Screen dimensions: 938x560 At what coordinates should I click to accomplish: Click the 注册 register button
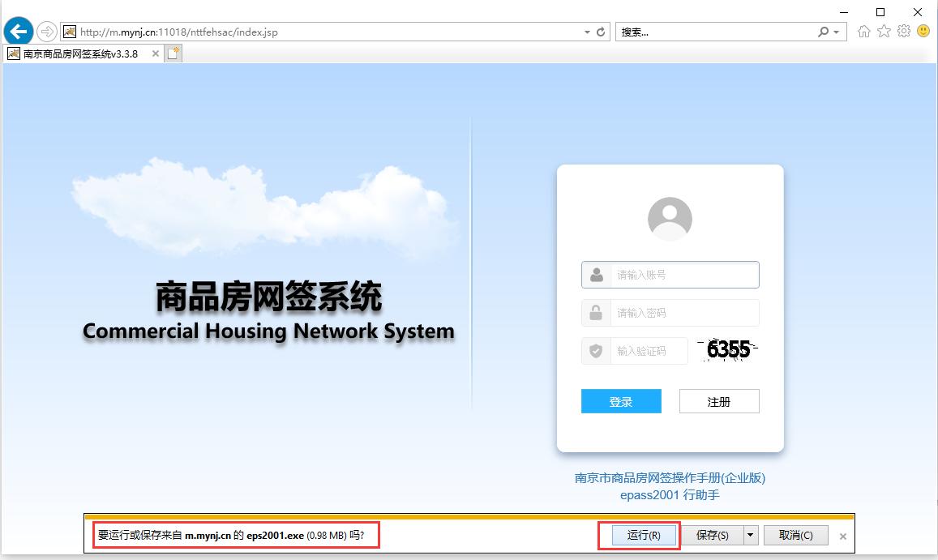[x=718, y=400]
